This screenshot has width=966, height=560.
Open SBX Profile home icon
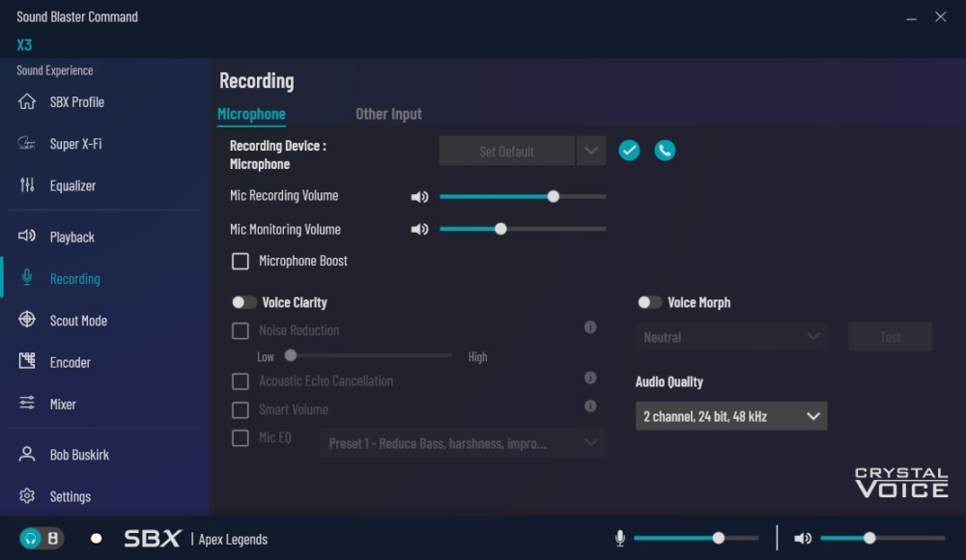tap(26, 101)
